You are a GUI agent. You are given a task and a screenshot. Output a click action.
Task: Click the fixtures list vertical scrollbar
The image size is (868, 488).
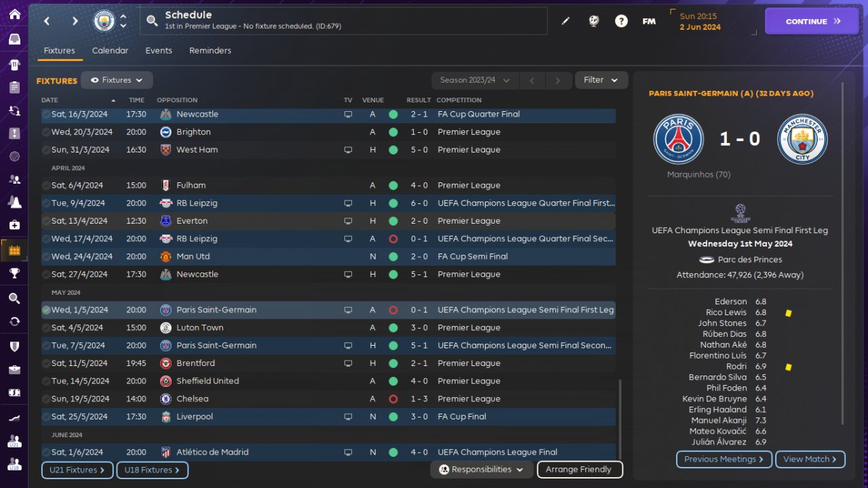pyautogui.click(x=620, y=419)
